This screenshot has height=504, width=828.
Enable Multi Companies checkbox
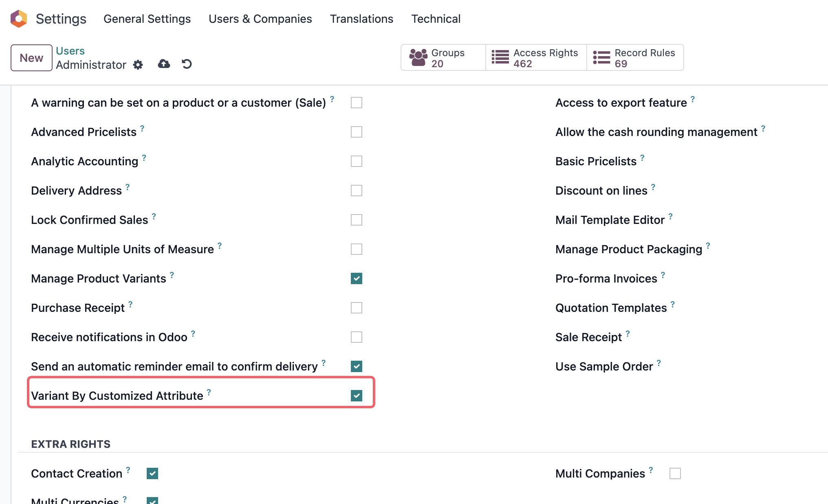click(675, 473)
